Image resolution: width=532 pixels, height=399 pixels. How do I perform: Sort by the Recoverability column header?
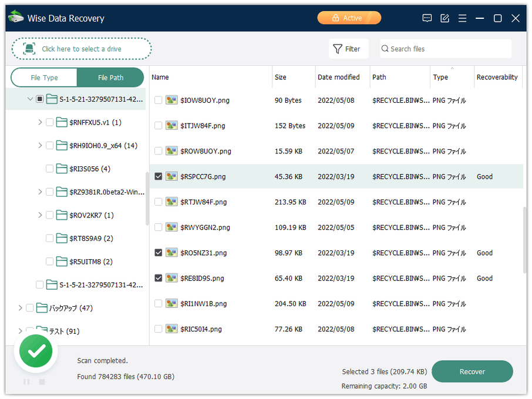[x=498, y=77]
